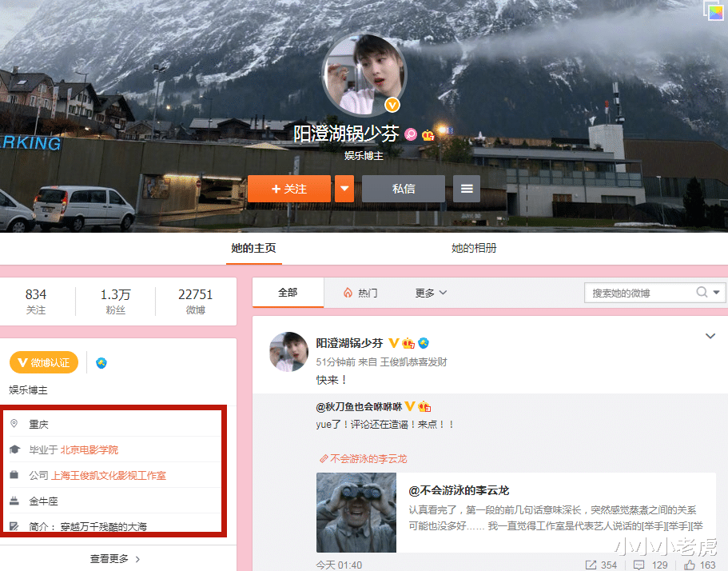Open search filter arrow in search box

pos(716,292)
